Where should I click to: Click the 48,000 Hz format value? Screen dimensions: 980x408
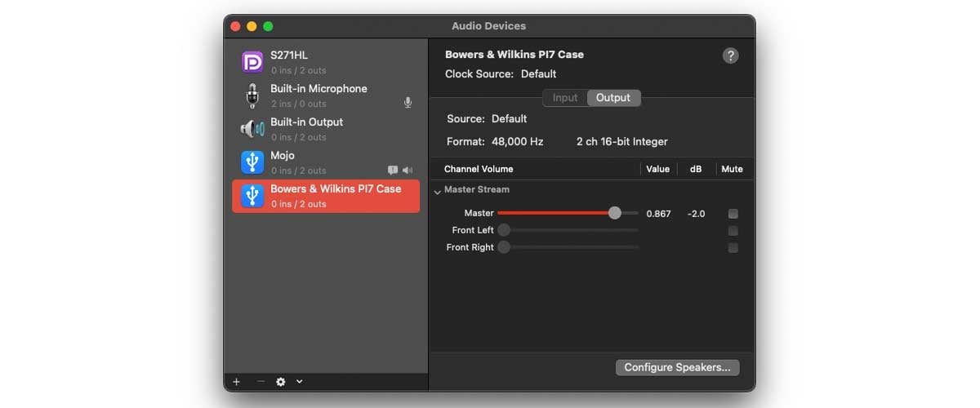[x=517, y=142]
